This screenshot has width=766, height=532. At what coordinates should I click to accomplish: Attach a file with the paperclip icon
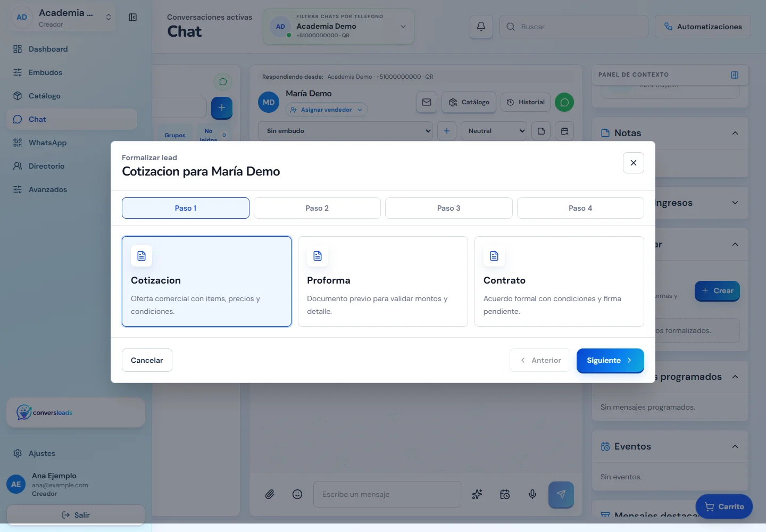(270, 494)
